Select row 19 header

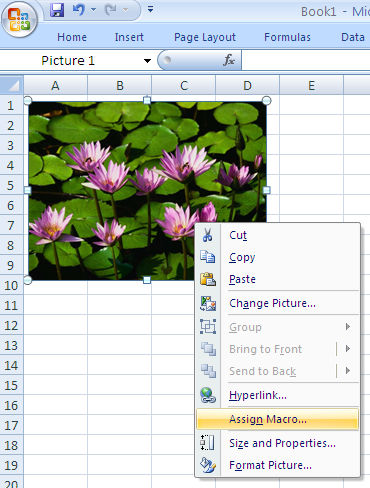pyautogui.click(x=11, y=465)
